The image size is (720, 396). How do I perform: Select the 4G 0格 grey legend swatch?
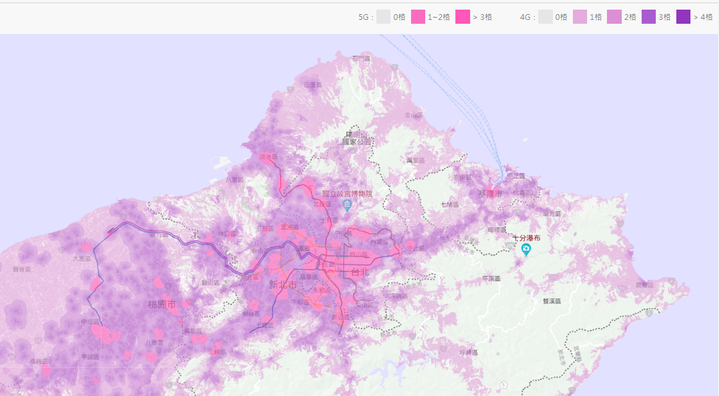[x=546, y=17]
